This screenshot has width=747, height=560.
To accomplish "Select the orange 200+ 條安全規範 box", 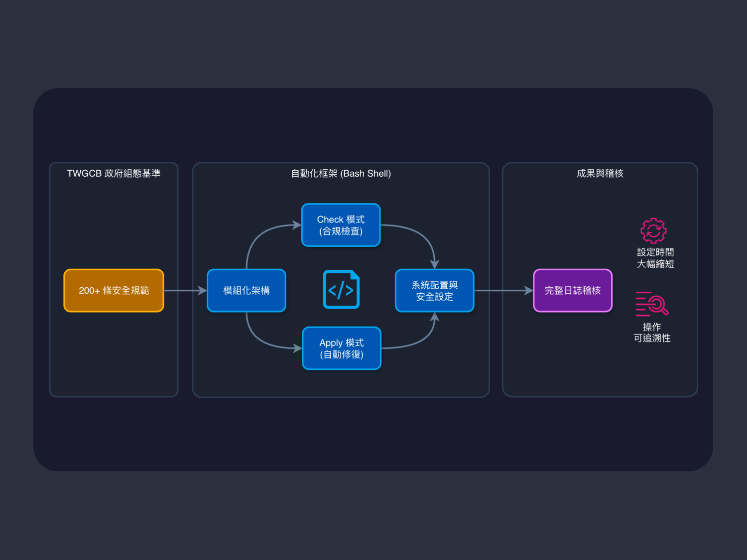I will [x=114, y=291].
